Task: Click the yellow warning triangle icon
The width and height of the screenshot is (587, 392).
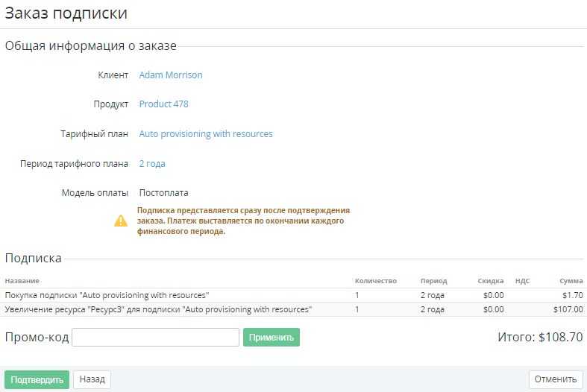Action: 120,221
